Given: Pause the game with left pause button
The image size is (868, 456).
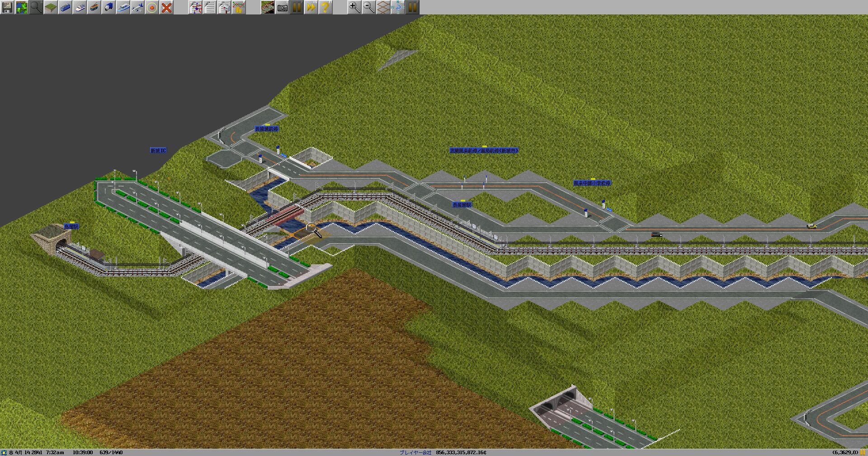Looking at the screenshot, I should [297, 7].
